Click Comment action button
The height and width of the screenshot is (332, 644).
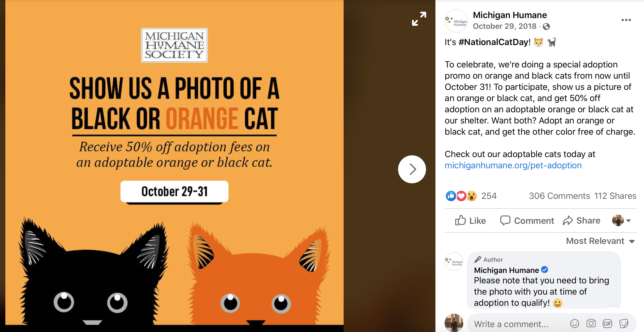[x=527, y=220]
